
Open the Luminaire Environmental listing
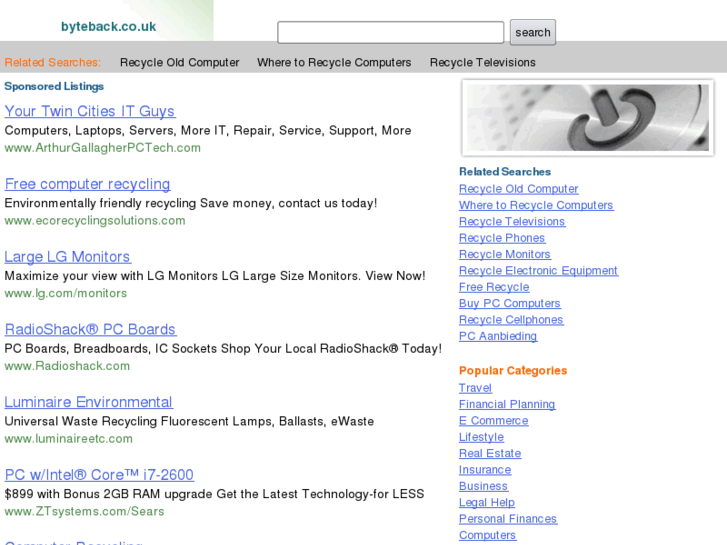(89, 402)
